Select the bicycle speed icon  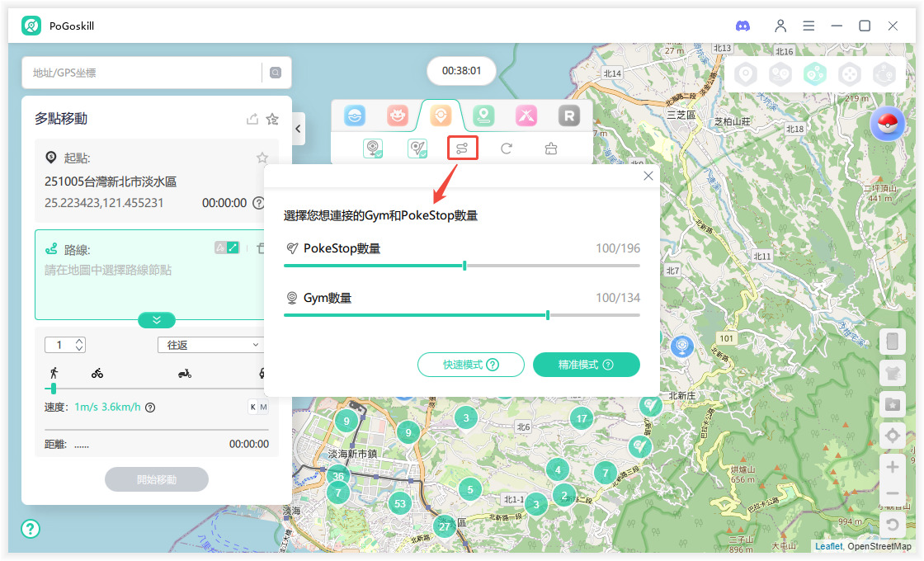[x=97, y=373]
